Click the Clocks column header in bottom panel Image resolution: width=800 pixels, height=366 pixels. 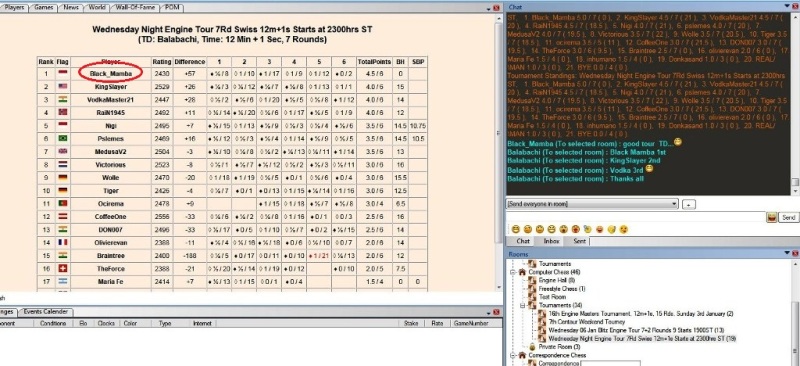pos(106,324)
